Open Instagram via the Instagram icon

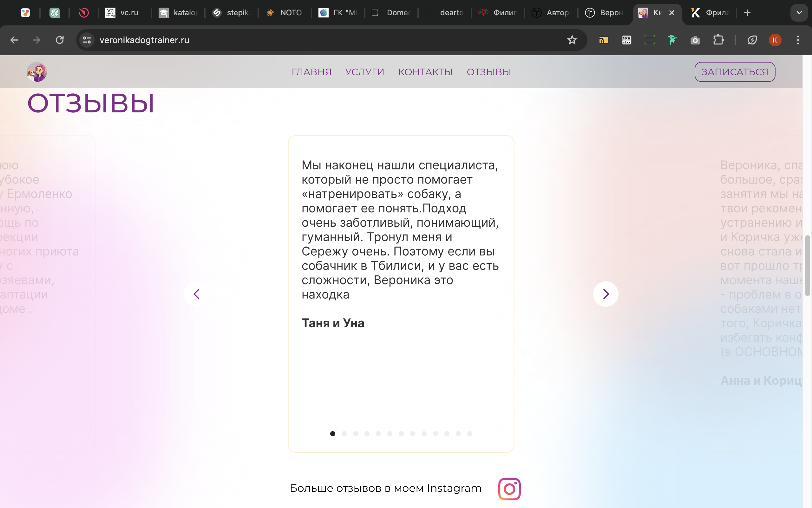point(509,489)
